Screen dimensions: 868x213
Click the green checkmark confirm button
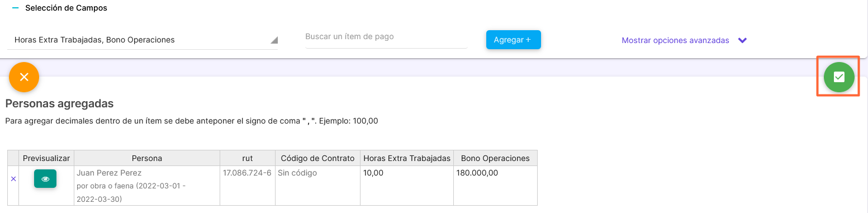point(838,77)
